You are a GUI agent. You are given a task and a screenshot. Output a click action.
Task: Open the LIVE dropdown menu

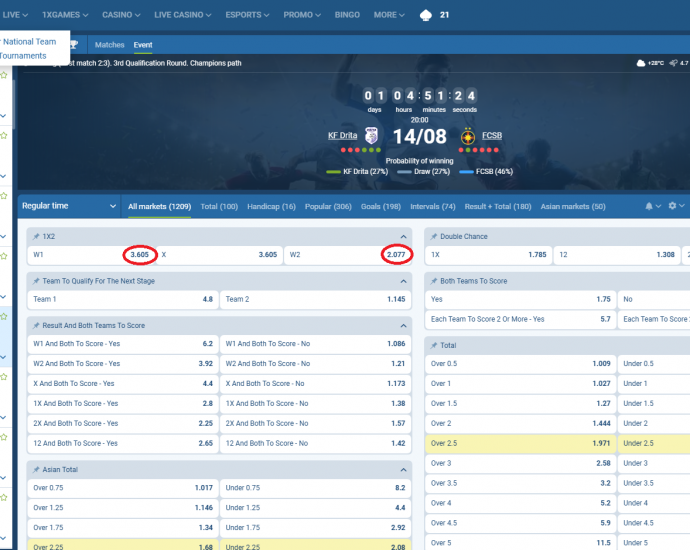[x=15, y=15]
